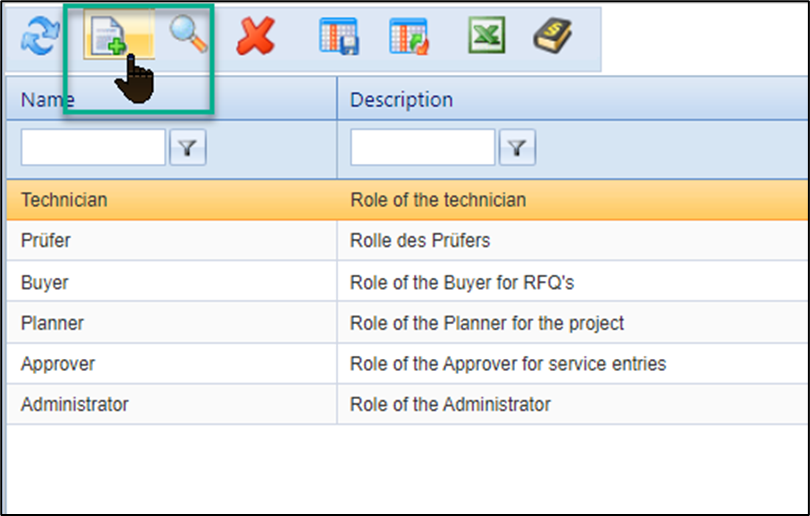Click the magnifying glass search icon
810x516 pixels.
[187, 36]
